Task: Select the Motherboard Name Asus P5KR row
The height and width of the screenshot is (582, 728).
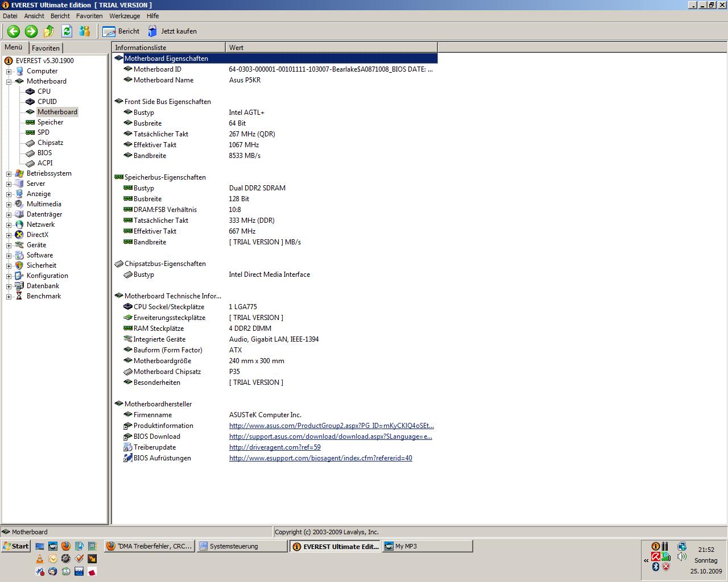Action: (275, 80)
